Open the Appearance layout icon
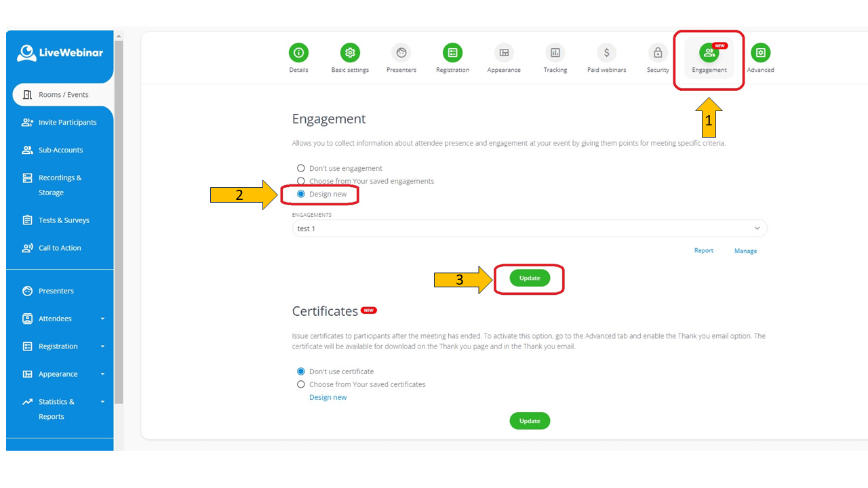 (504, 53)
